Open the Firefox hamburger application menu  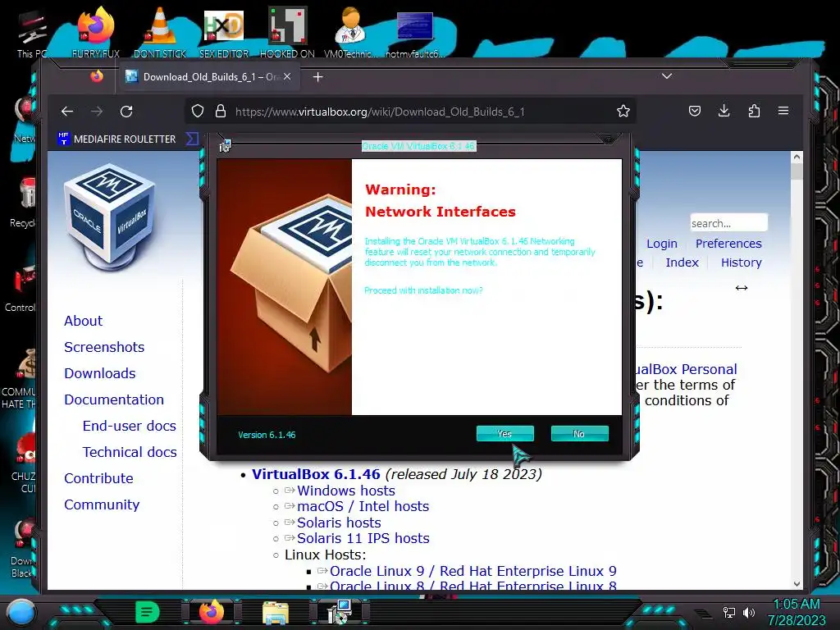(783, 111)
